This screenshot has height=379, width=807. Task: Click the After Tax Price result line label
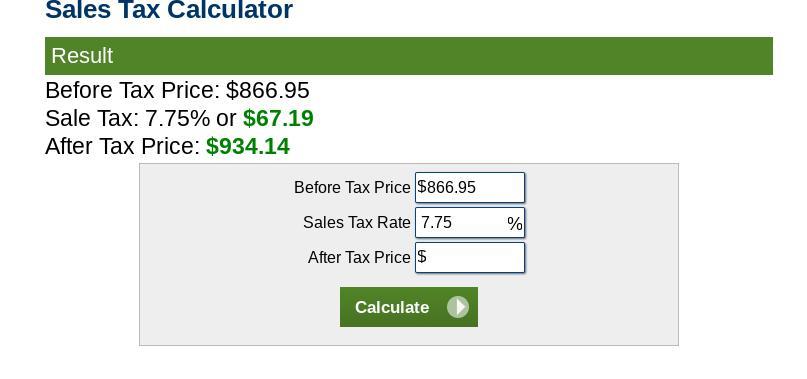click(x=122, y=146)
